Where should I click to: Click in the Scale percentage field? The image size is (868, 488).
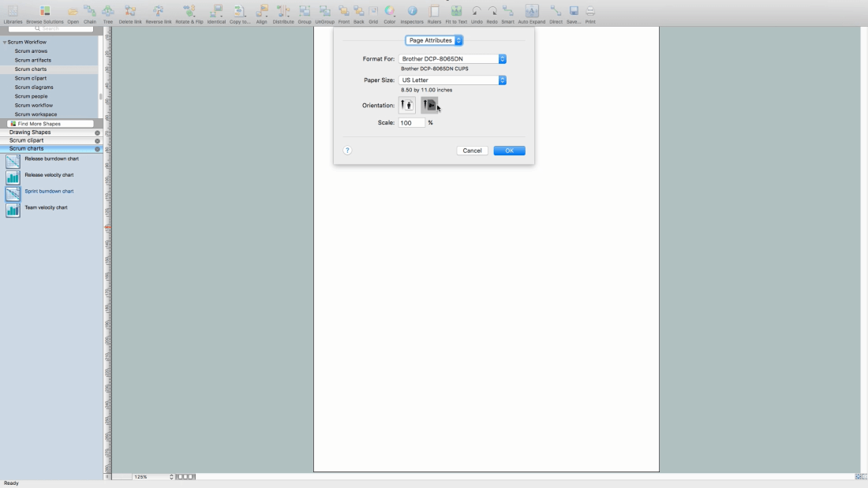[x=411, y=123]
